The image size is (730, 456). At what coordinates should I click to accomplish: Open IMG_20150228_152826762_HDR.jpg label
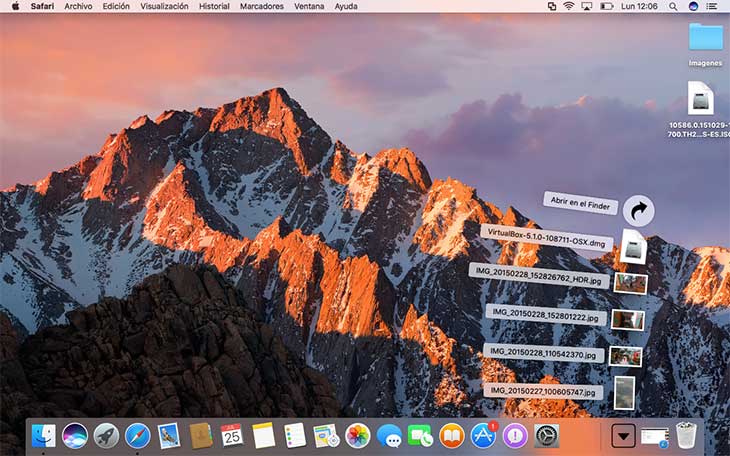pos(539,276)
